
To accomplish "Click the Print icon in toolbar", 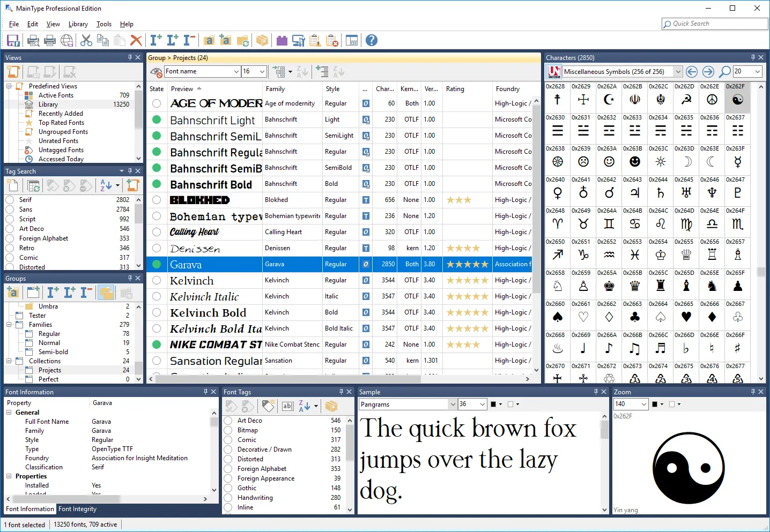I will (x=50, y=40).
